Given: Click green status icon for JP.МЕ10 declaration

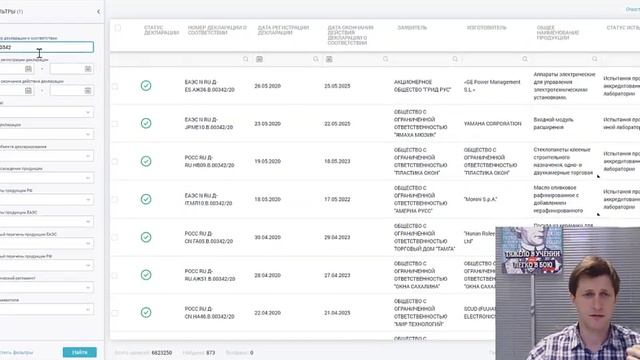Looking at the screenshot, I should 146,123.
